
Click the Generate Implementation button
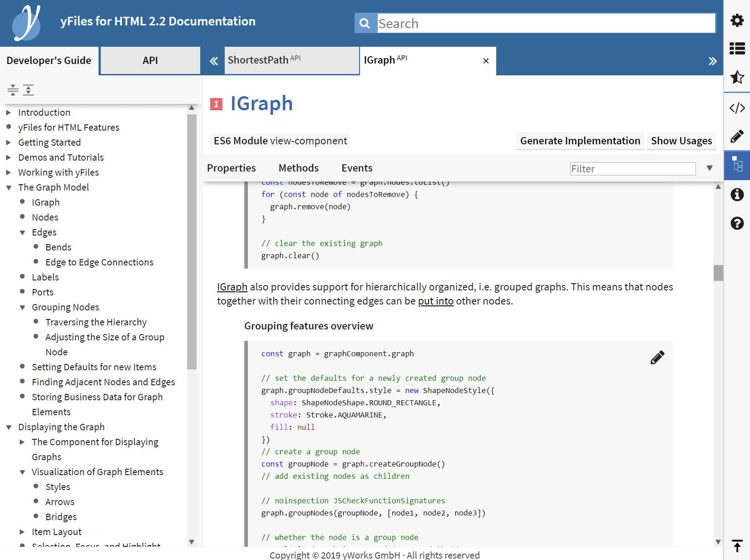click(x=580, y=141)
